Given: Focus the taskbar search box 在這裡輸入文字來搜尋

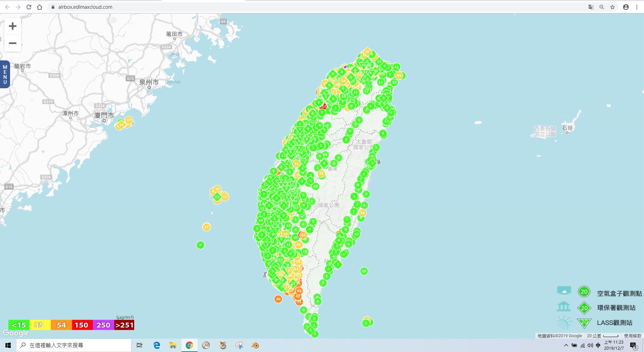Looking at the screenshot, I should click(x=74, y=345).
